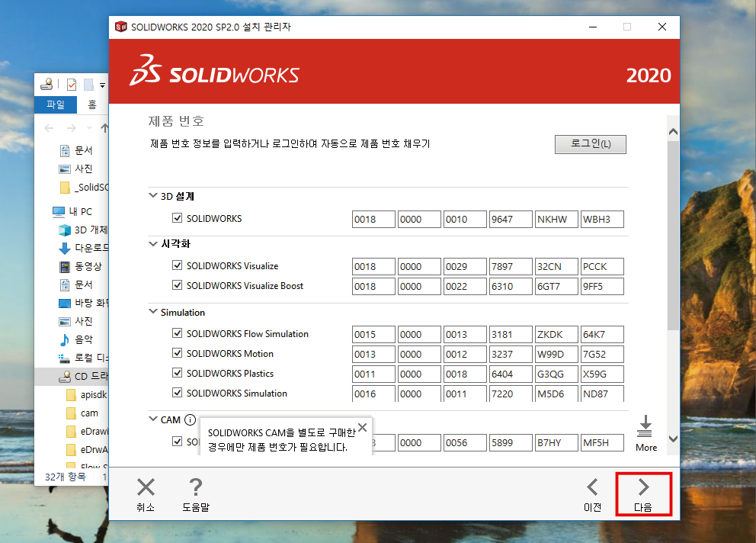
Task: Toggle the checkbox under CAM section
Action: click(177, 442)
